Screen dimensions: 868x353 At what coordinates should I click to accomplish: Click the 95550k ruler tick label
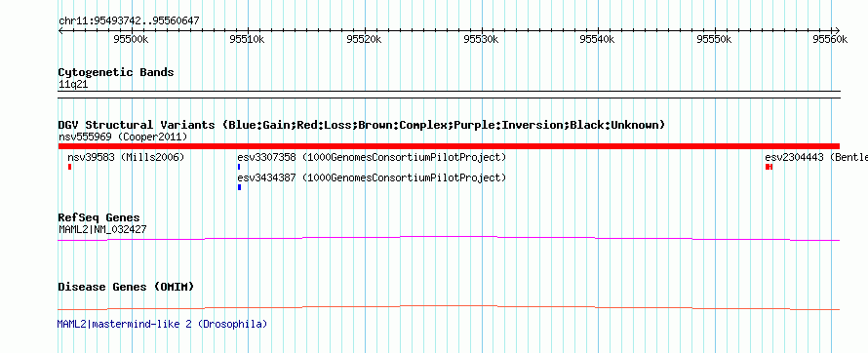pos(714,39)
